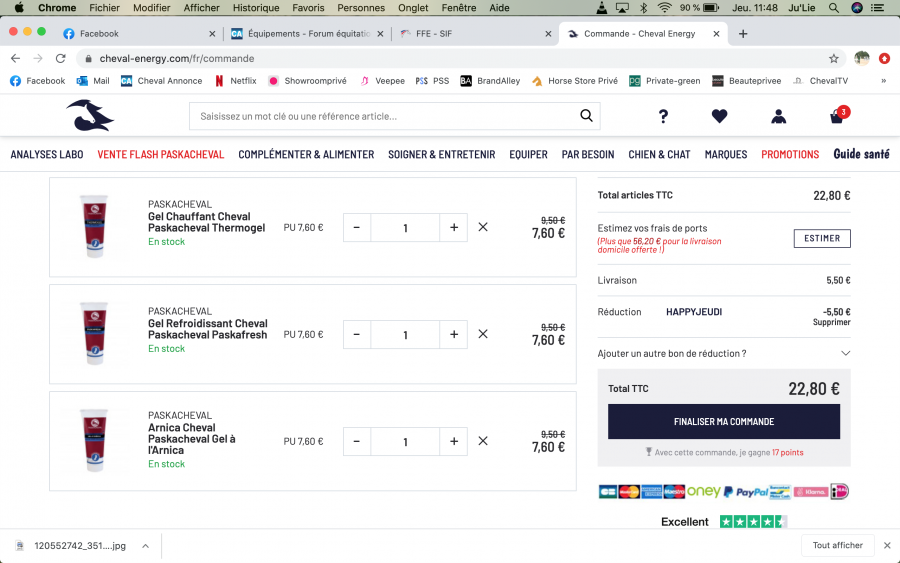This screenshot has height=563, width=900.
Task: Remove Gel Chauffant Thermogel with X icon
Action: click(x=483, y=227)
